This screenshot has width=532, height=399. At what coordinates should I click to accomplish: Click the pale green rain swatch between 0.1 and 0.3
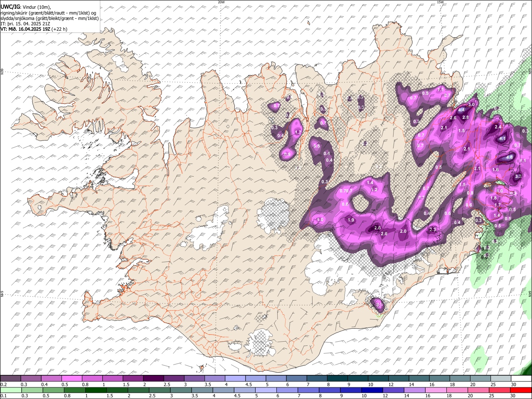(x=11, y=390)
